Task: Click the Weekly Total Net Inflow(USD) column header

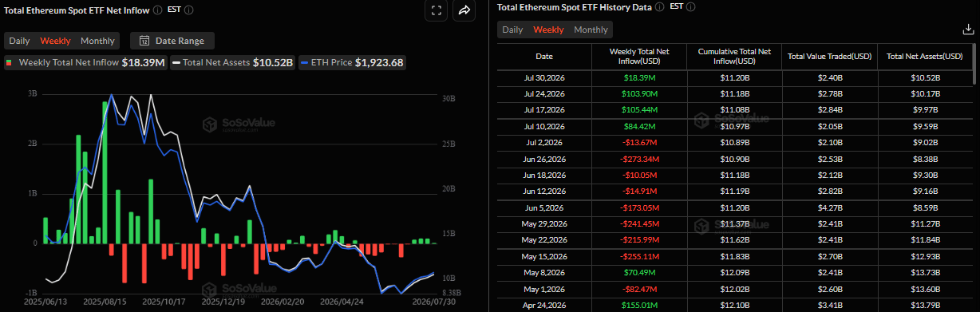Action: click(638, 57)
